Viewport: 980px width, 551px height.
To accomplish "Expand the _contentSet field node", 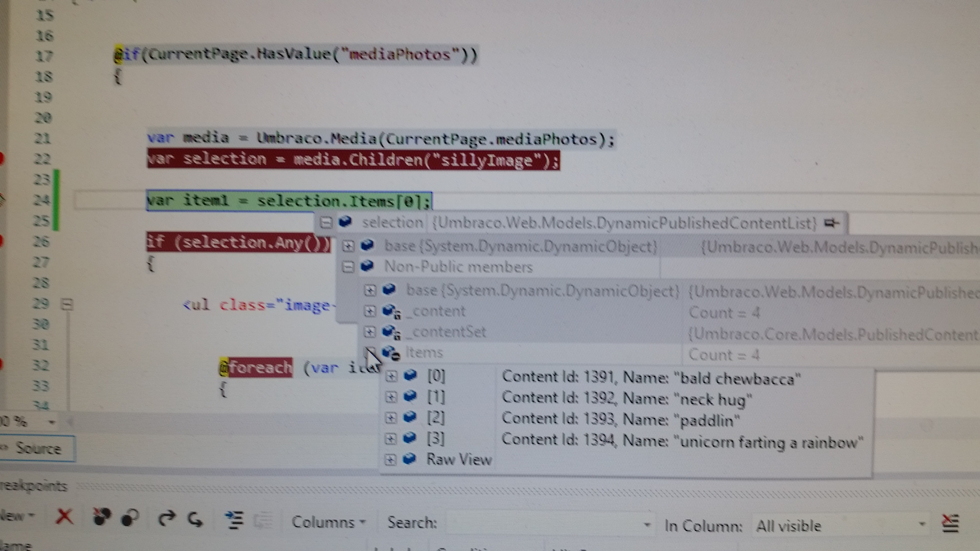I will click(x=369, y=331).
